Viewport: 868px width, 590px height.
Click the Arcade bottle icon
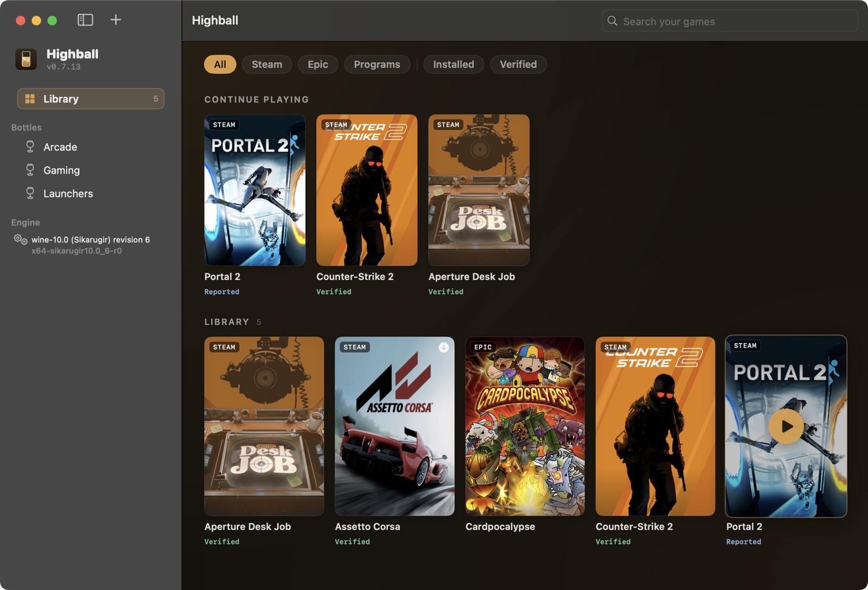click(x=30, y=146)
